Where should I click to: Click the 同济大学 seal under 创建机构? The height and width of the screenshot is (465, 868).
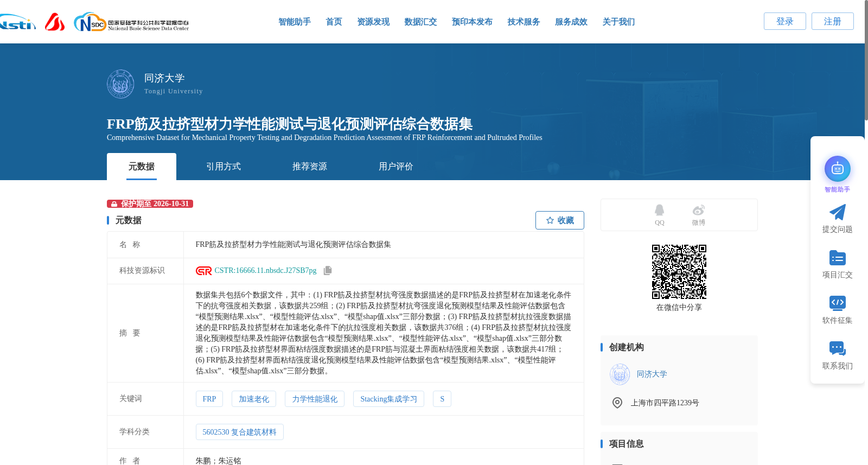coord(620,374)
